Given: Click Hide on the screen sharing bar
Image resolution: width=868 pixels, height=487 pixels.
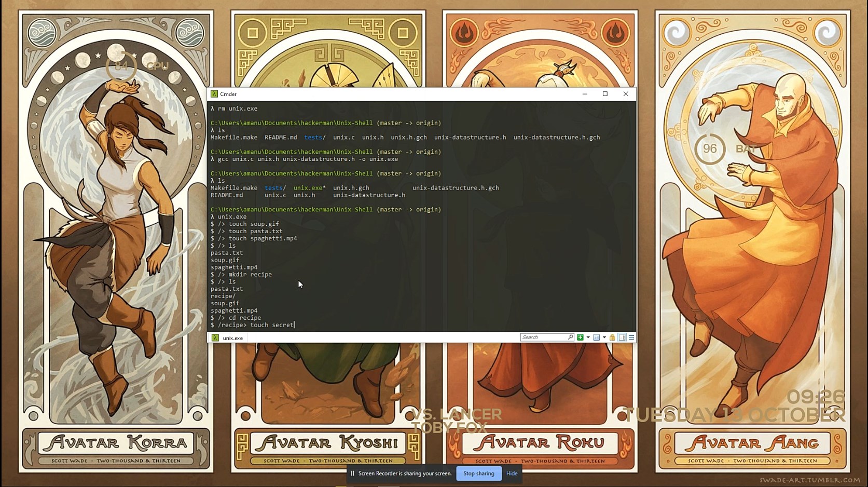Looking at the screenshot, I should [x=512, y=474].
